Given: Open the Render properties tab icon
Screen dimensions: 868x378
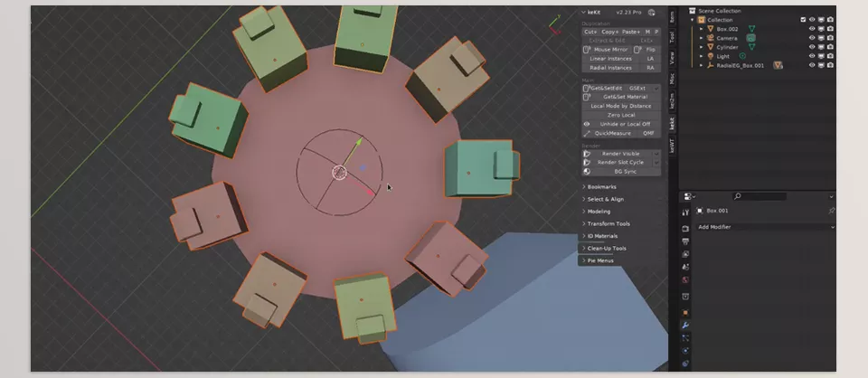Looking at the screenshot, I should point(685,229).
